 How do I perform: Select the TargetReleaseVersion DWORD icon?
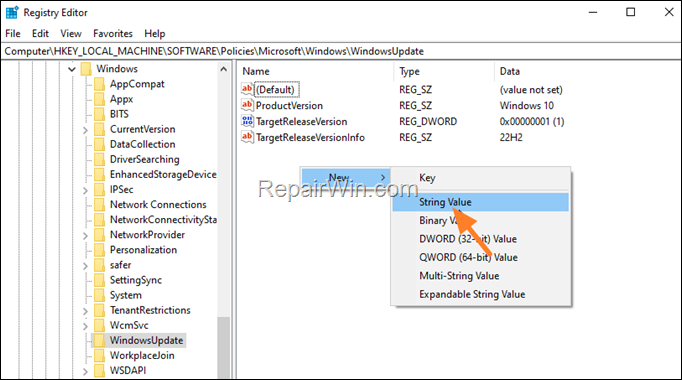247,121
